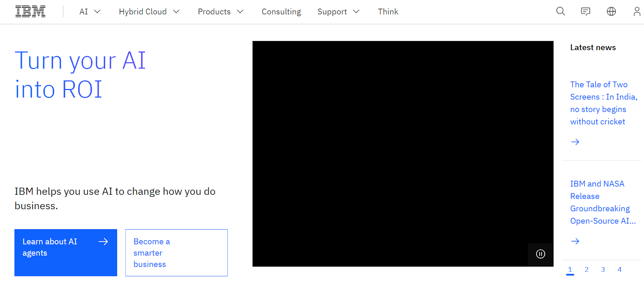Click the IBM logo
644x290 pixels.
[30, 12]
